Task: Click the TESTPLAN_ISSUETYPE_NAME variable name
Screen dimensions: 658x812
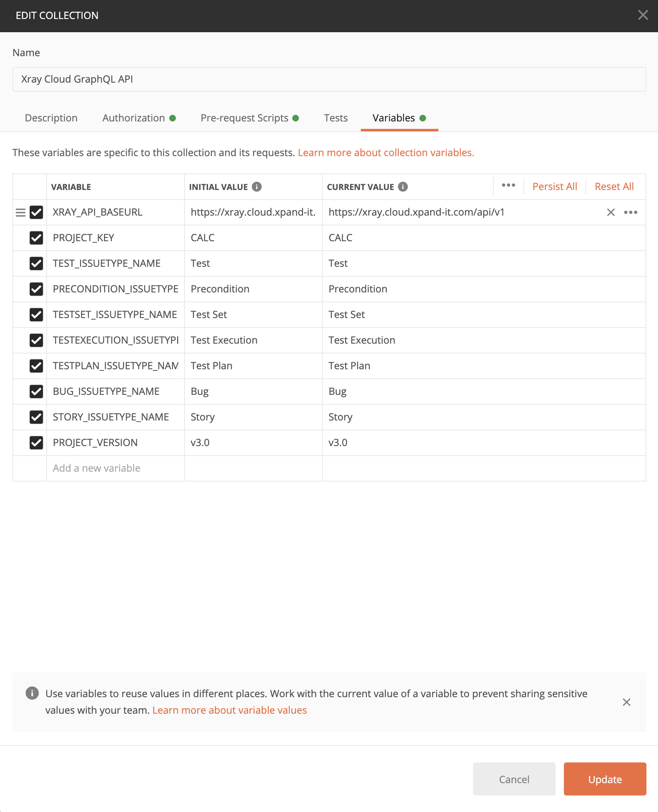Action: tap(115, 366)
